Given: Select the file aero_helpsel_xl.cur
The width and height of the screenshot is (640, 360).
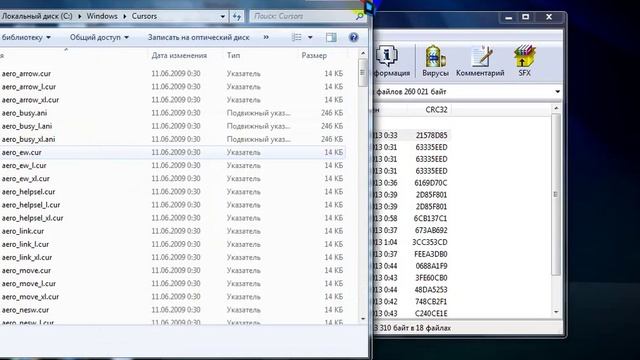Looking at the screenshot, I should pos(32,218).
